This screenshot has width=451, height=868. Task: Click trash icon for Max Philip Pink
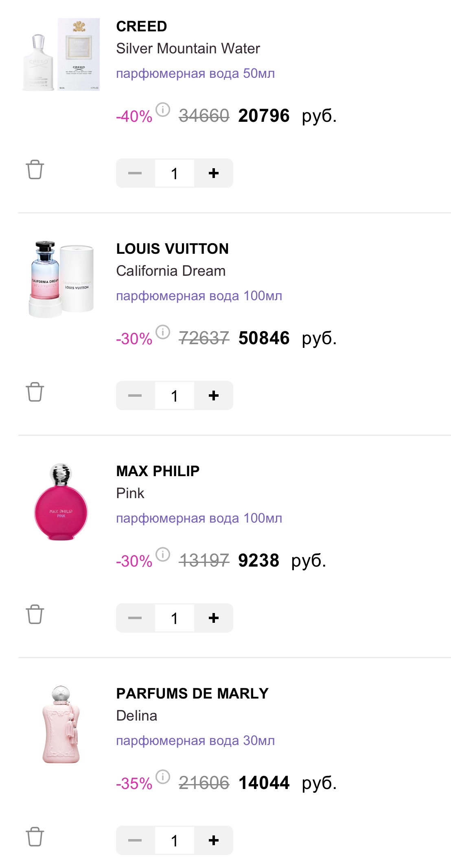[35, 614]
